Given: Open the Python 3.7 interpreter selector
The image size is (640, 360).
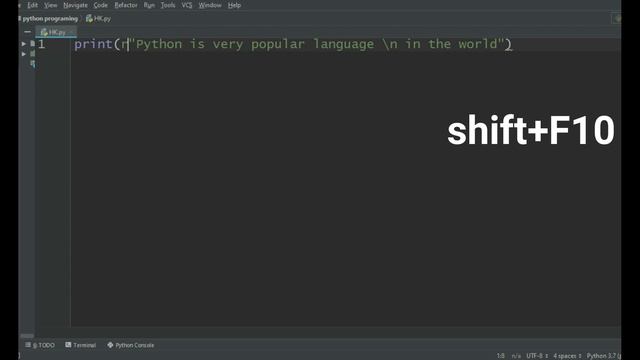Looking at the screenshot, I should [x=604, y=356].
